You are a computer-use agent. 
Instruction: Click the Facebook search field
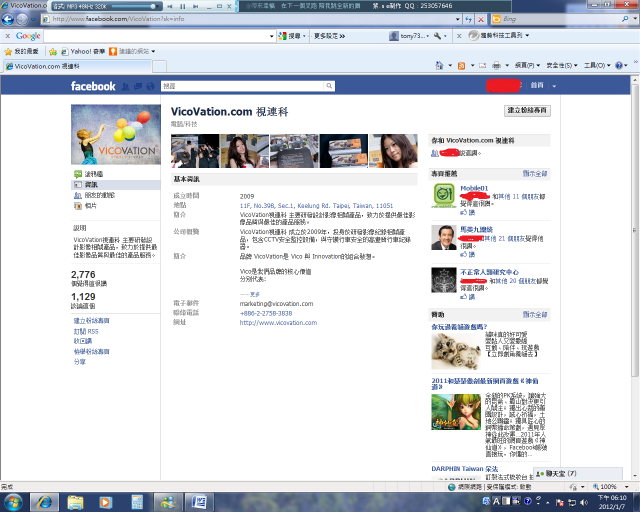[x=242, y=86]
